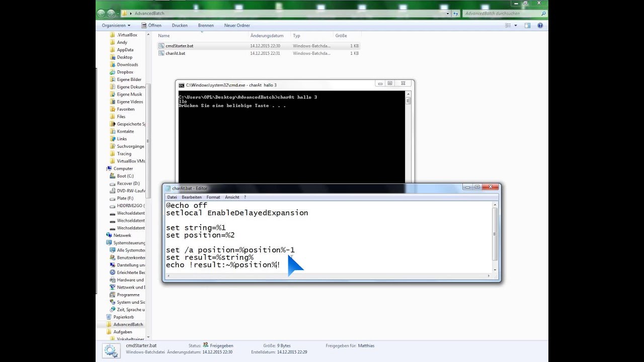Click the Benutzerkonten icon in sidebar
Image resolution: width=644 pixels, height=362 pixels.
click(112, 257)
